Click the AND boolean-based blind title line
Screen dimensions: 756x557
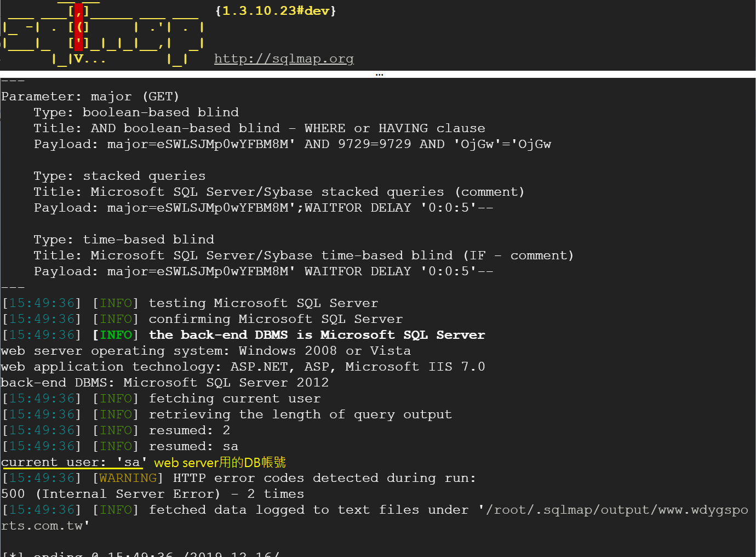pyautogui.click(x=259, y=128)
